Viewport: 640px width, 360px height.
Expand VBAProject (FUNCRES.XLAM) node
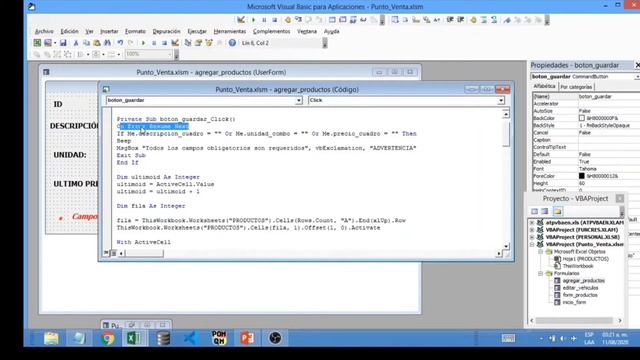(x=532, y=230)
